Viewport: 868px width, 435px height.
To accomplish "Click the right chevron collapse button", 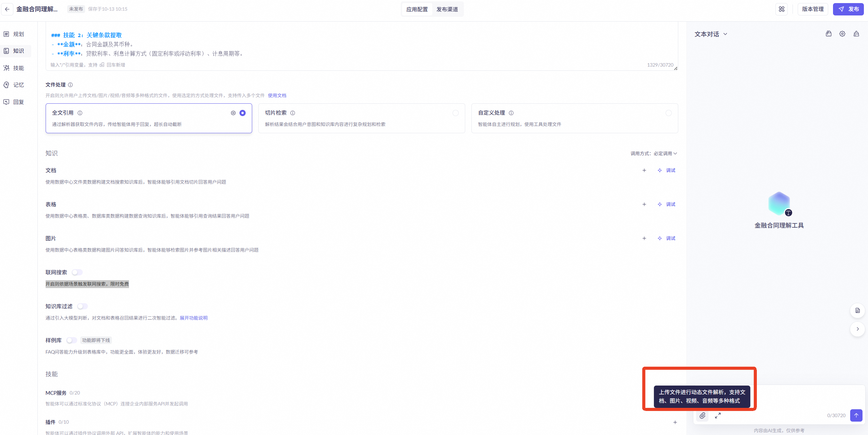I will 857,329.
